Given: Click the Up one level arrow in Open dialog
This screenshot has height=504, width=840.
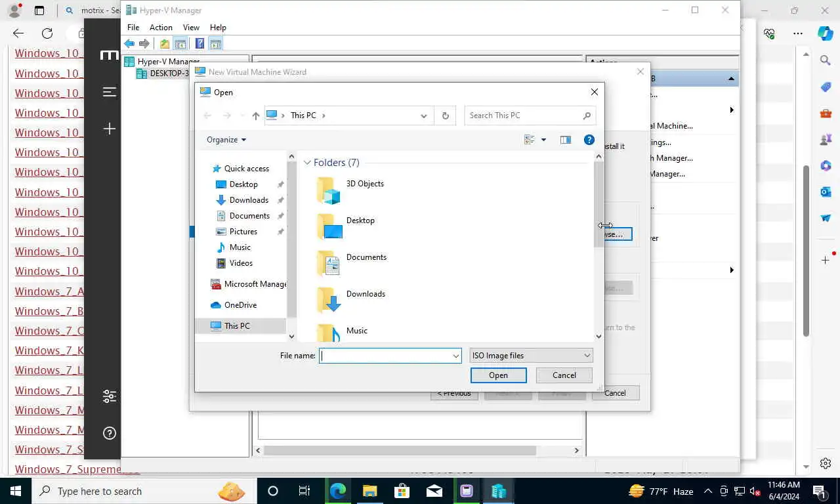Looking at the screenshot, I should (255, 115).
